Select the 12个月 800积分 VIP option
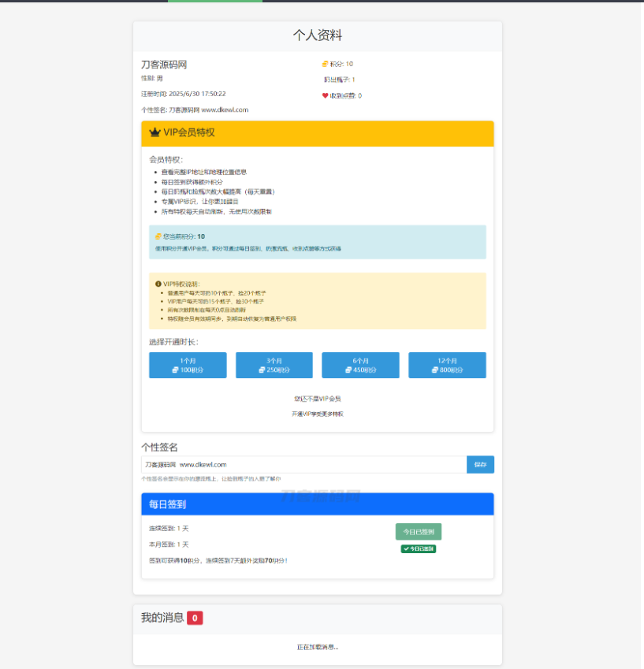Screen dimensions: 644x669 pyautogui.click(x=446, y=365)
